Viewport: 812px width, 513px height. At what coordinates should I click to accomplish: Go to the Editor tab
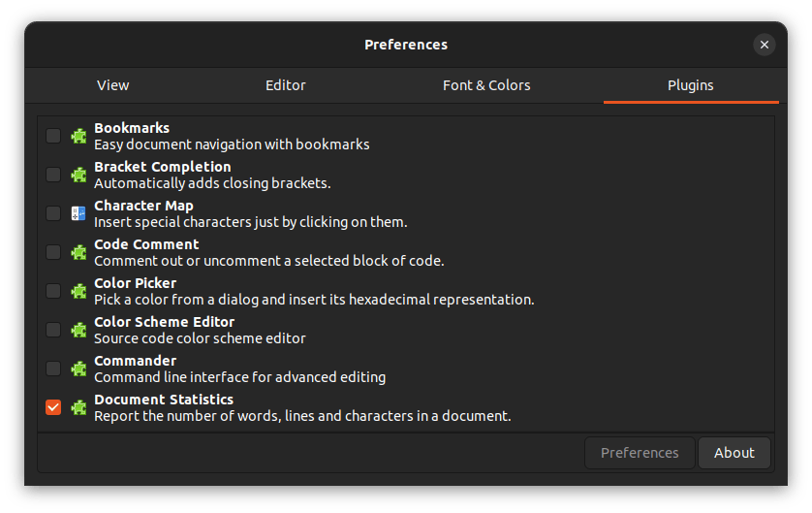pos(286,85)
